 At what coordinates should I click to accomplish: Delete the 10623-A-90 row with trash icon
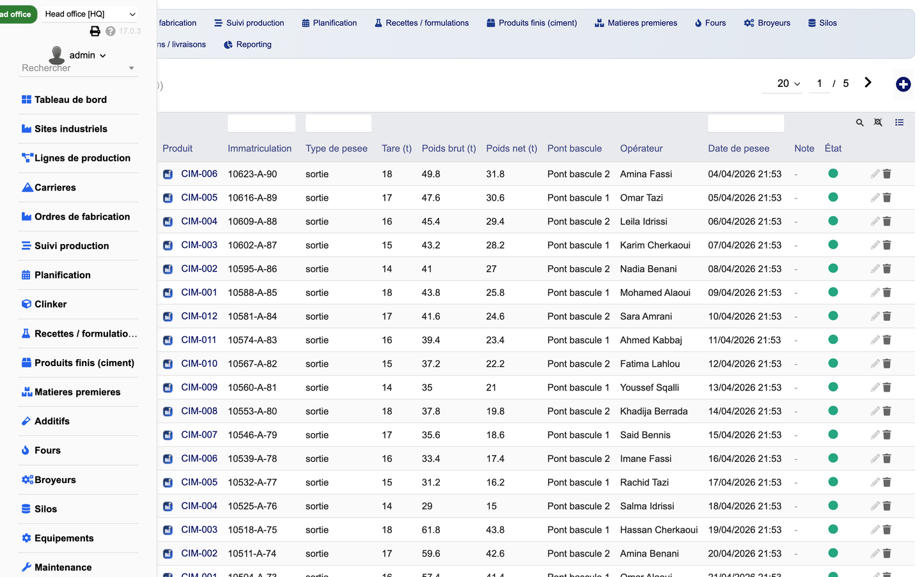click(887, 174)
